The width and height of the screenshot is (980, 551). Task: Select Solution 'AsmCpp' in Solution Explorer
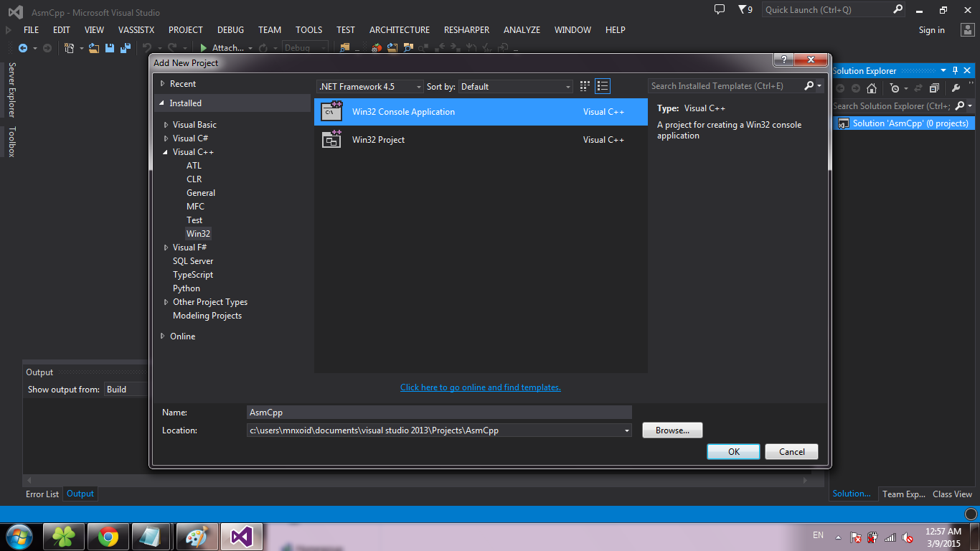coord(903,123)
